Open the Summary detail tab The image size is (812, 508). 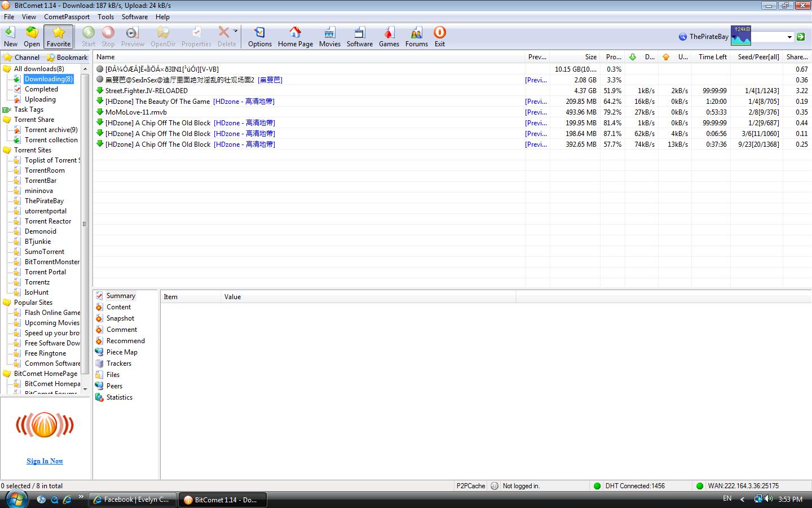(121, 296)
